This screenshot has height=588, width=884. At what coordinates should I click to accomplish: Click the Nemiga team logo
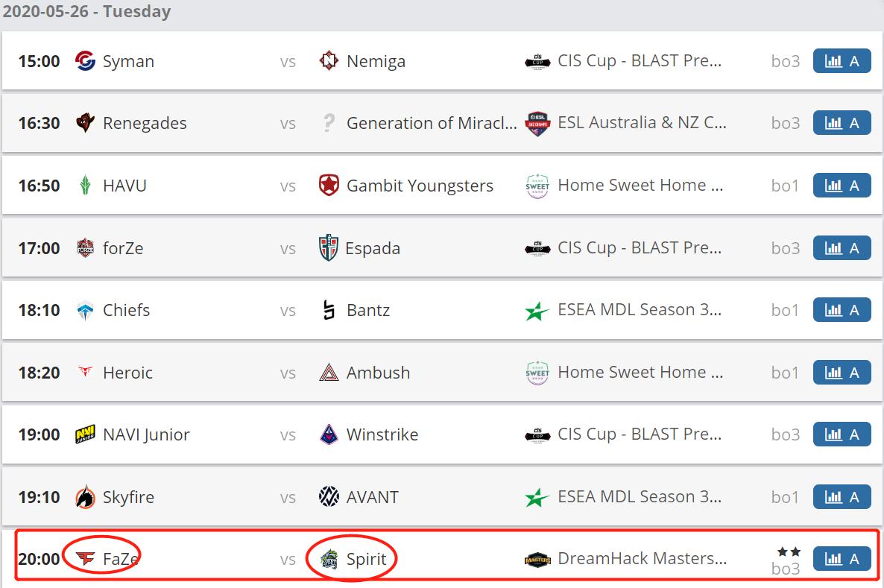tap(329, 61)
